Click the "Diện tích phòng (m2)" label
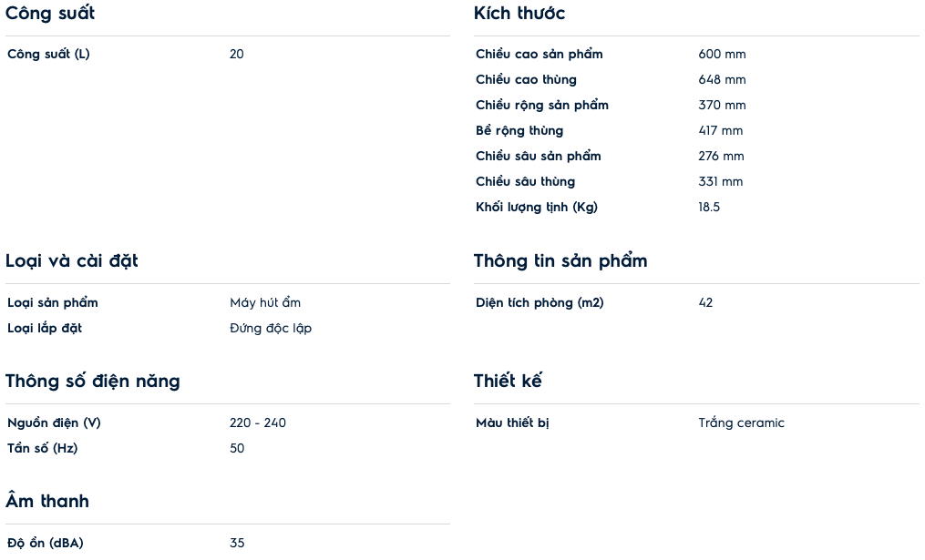Screen dimensions: 925x560 point(540,303)
